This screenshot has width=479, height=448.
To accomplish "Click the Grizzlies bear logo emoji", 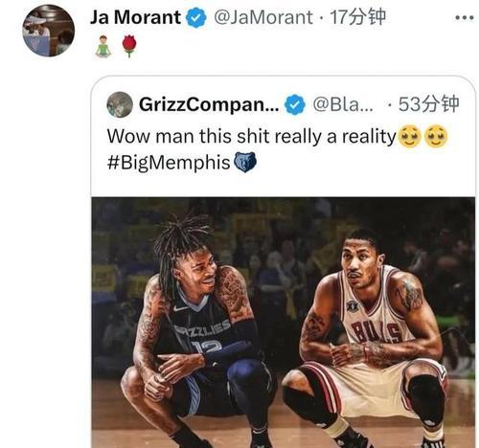I will pos(245,162).
